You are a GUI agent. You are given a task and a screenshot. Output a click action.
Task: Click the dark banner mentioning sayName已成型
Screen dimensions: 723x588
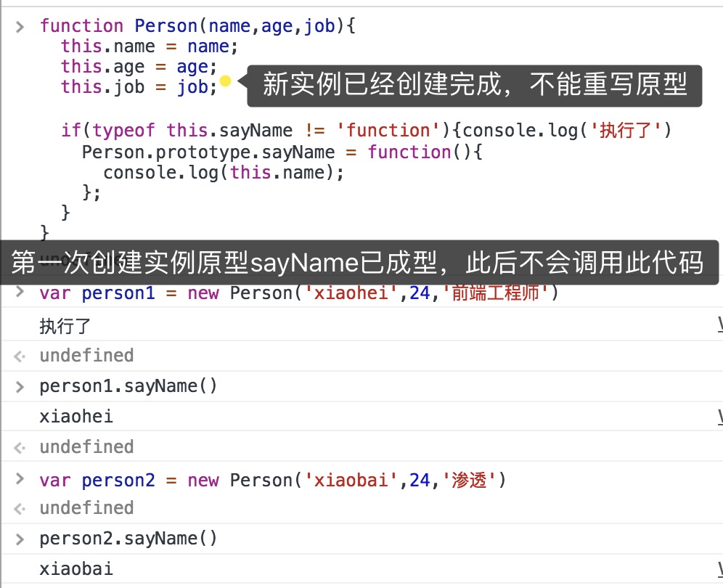point(359,263)
